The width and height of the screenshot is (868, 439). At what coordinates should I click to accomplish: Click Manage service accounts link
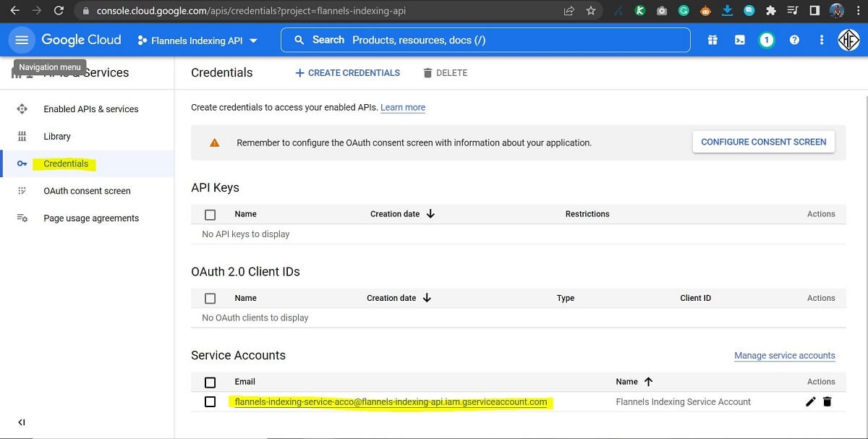pos(785,356)
